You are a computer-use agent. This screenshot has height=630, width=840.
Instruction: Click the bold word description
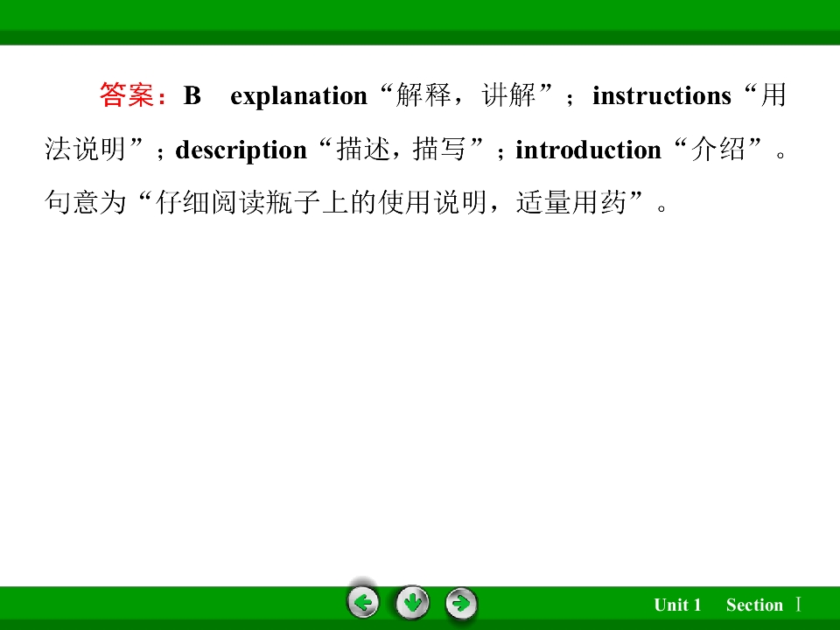[241, 150]
